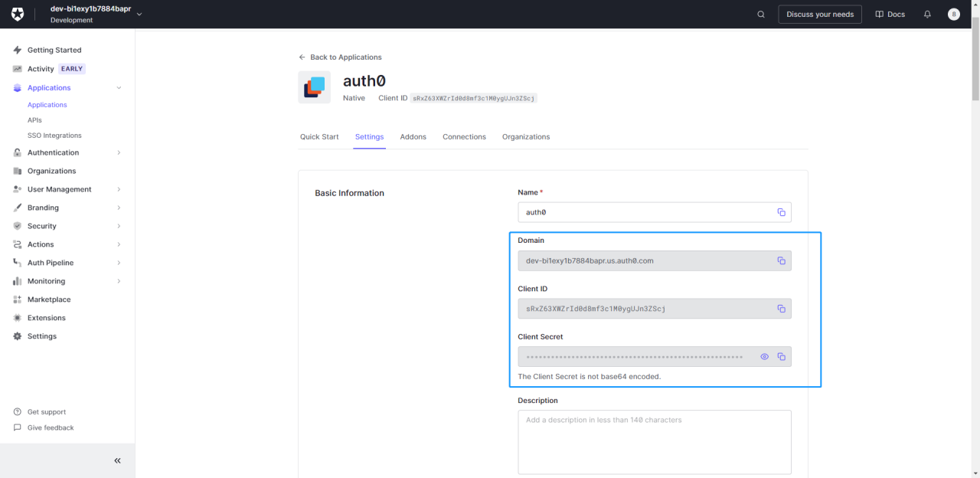Click inside the Description text area

(654, 442)
